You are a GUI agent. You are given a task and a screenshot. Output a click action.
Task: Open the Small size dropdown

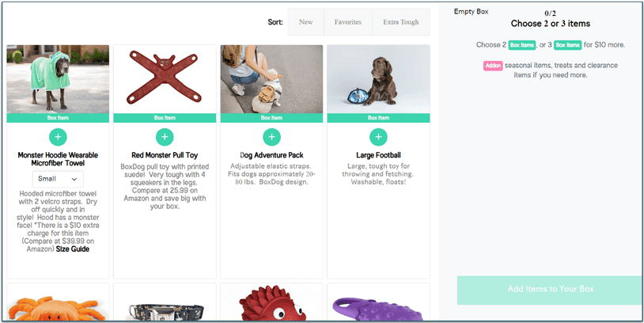click(x=58, y=180)
